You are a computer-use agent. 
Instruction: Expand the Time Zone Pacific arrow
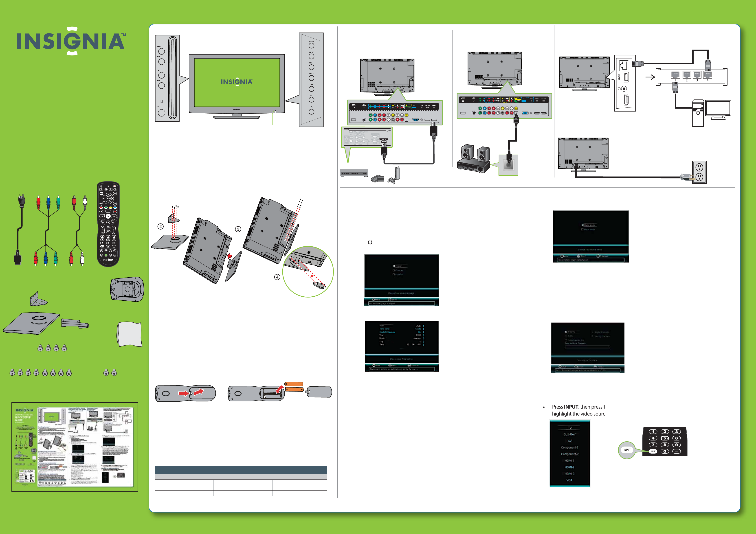(x=423, y=329)
